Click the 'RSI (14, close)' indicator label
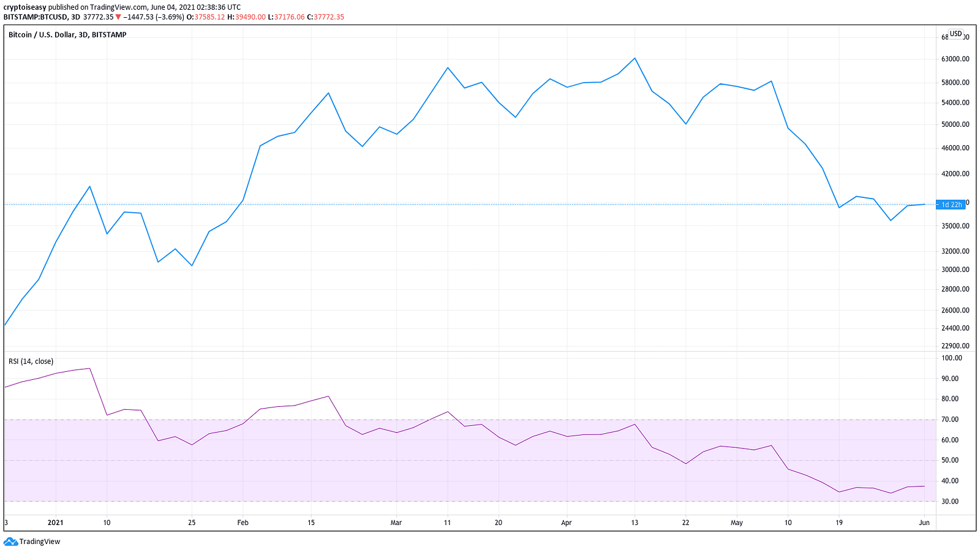The height and width of the screenshot is (552, 980). tap(31, 361)
